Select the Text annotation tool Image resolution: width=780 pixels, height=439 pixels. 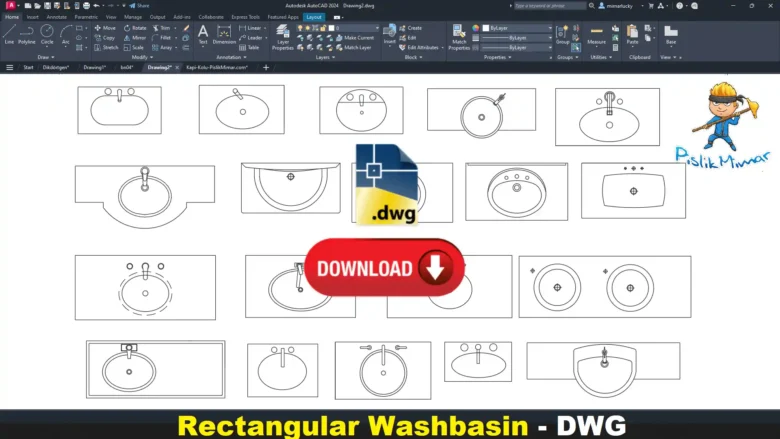203,35
